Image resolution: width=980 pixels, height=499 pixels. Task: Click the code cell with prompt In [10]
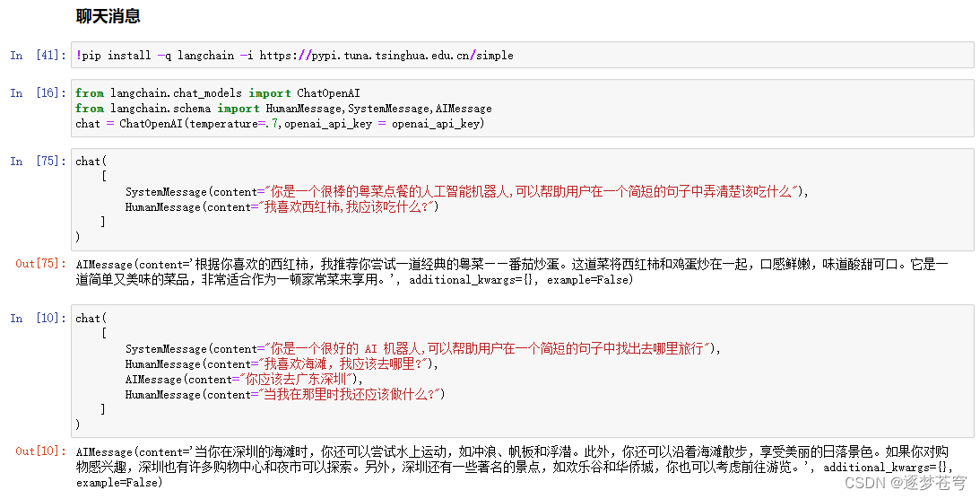pyautogui.click(x=523, y=371)
